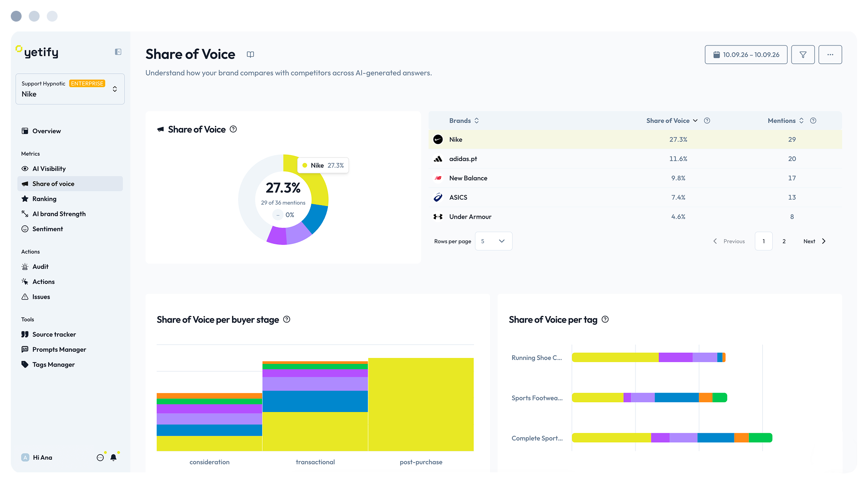868x484 pixels.
Task: Click the post-purchase yellow bar
Action: [421, 404]
